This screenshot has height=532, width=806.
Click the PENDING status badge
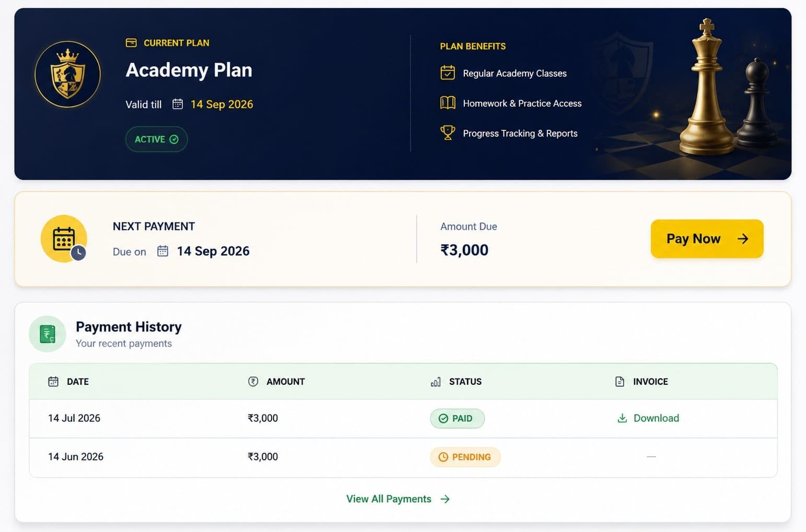[x=465, y=457]
